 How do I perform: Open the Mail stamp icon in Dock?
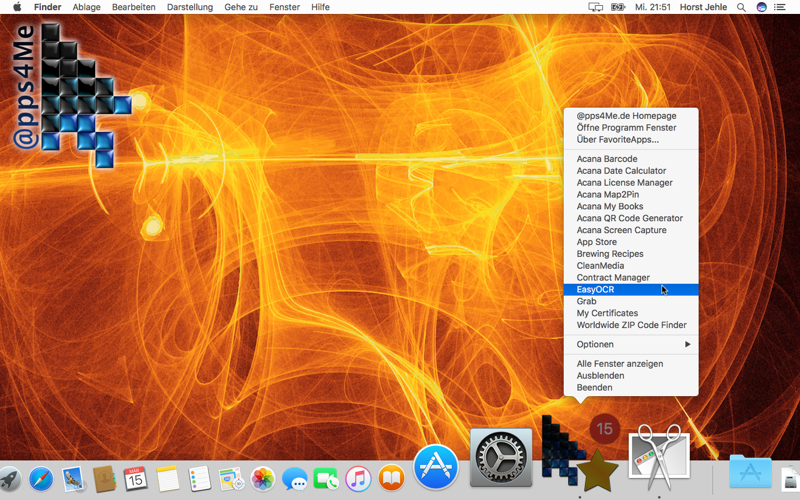[x=73, y=480]
